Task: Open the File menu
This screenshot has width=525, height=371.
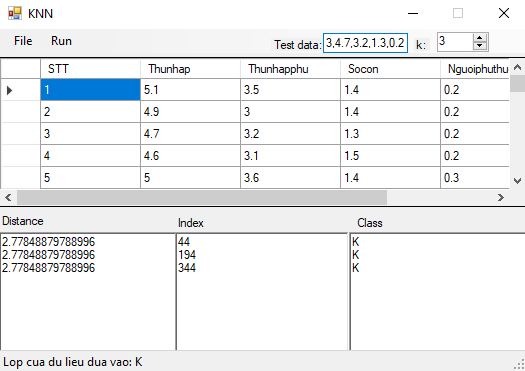Action: click(x=23, y=41)
